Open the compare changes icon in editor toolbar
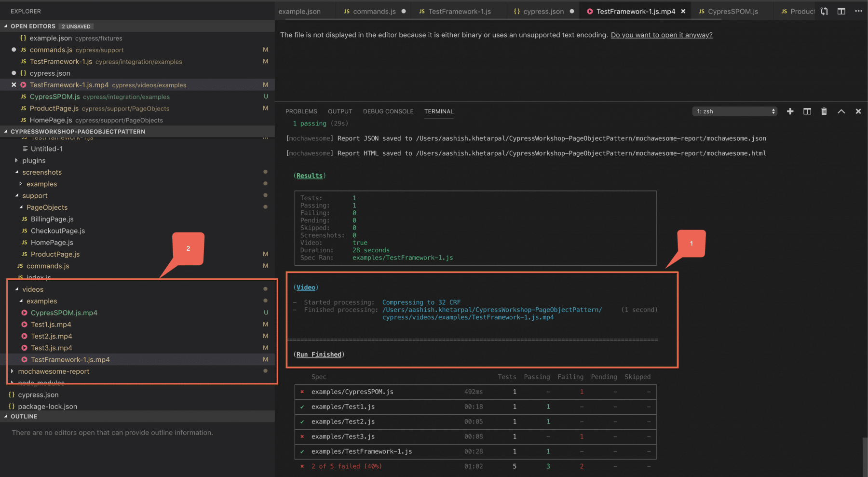868x477 pixels. pyautogui.click(x=825, y=11)
